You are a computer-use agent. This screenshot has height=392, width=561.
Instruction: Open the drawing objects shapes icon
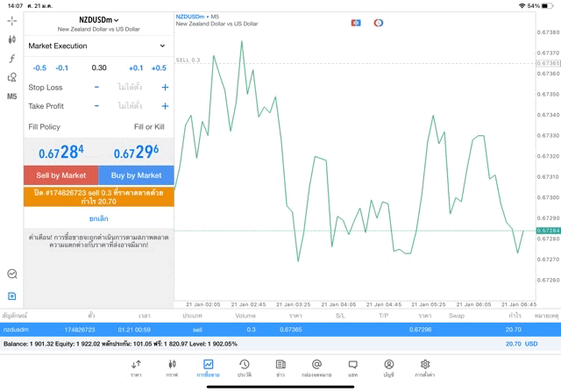(11, 77)
